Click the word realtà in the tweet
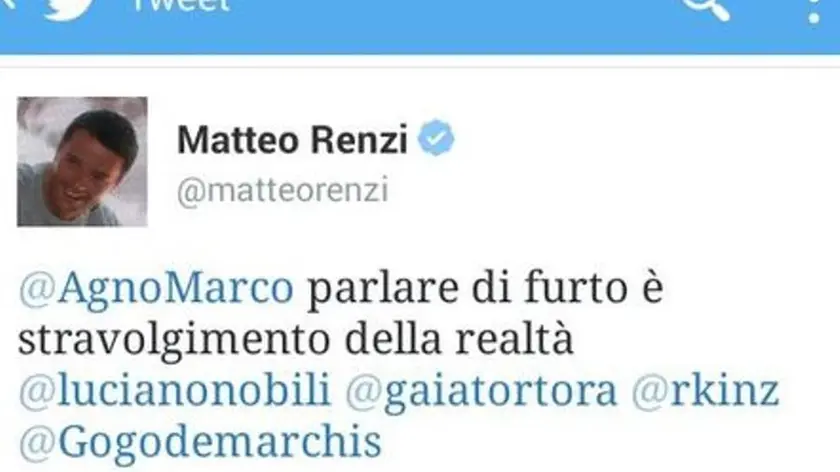Viewport: 840px width, 472px height. 514,339
